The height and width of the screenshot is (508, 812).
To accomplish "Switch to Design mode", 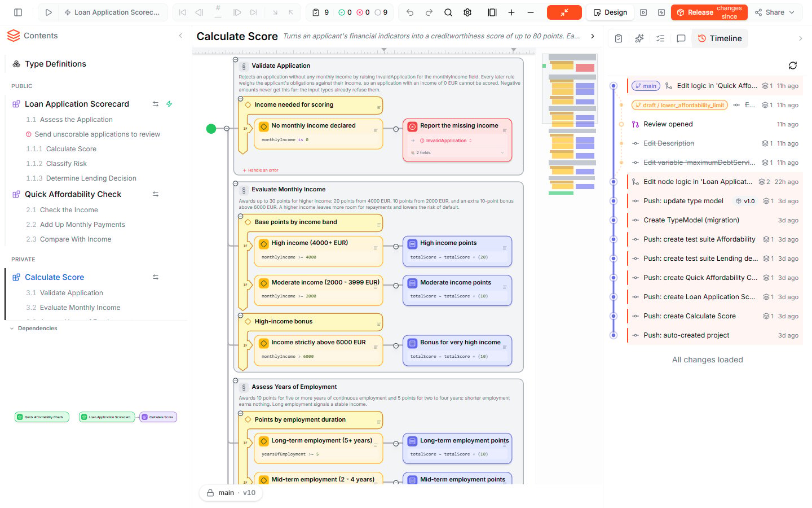I will (x=611, y=12).
